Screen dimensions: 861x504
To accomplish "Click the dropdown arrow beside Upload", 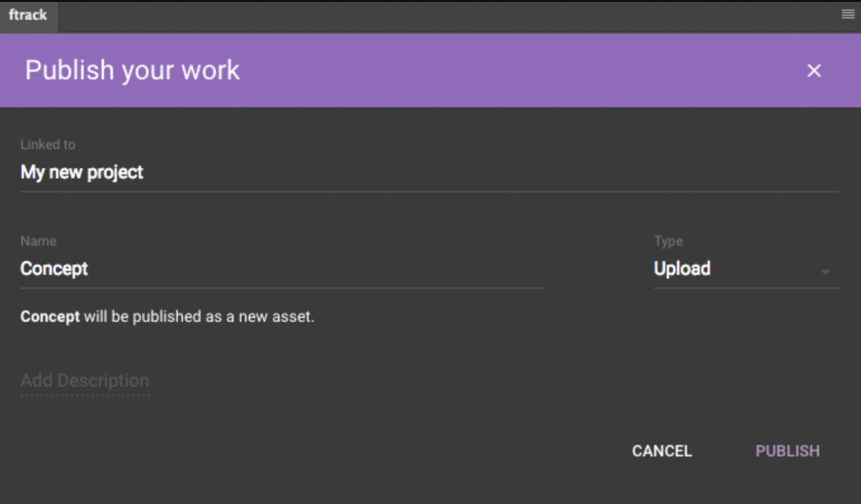I will point(825,272).
